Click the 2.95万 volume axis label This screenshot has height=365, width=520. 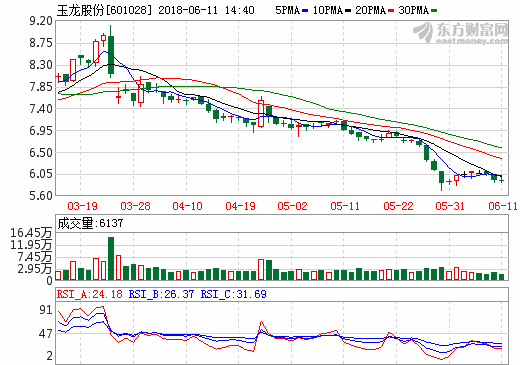click(x=35, y=269)
